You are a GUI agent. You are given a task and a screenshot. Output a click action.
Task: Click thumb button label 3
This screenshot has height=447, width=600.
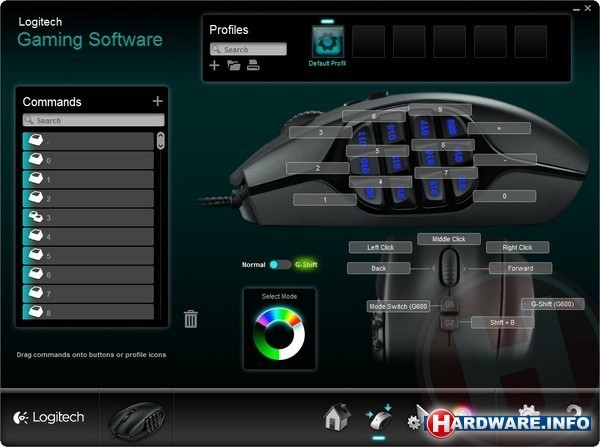(321, 132)
